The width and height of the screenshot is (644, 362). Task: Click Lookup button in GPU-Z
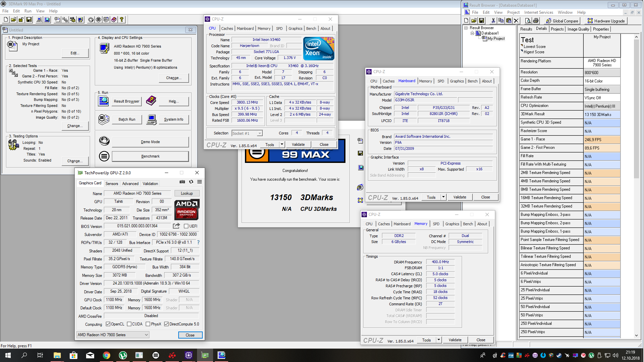pyautogui.click(x=187, y=193)
